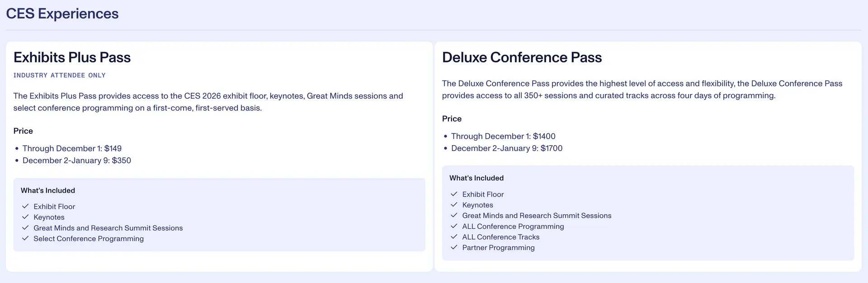Select the December 2-January 9 $1700 price

(506, 148)
